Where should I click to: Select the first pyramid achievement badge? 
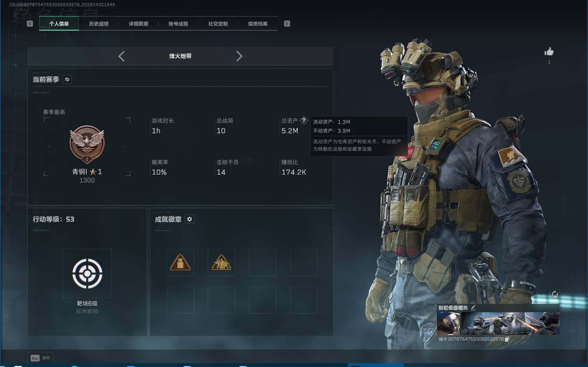[180, 263]
